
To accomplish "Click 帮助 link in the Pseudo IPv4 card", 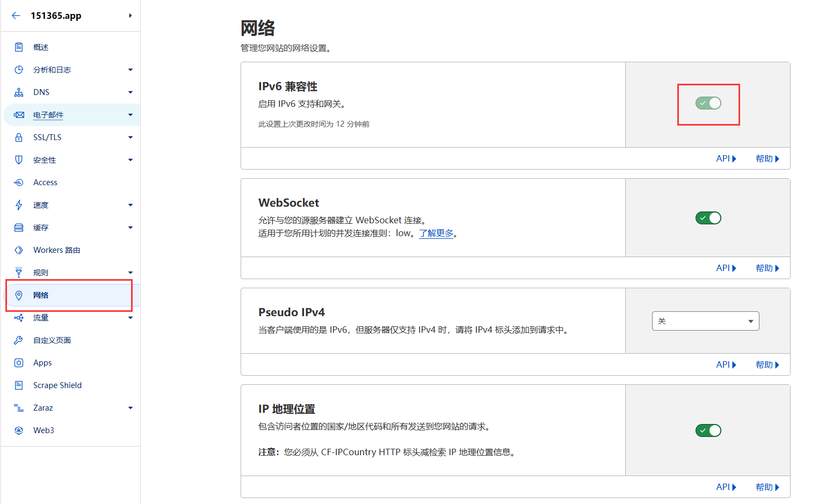I will pos(767,365).
